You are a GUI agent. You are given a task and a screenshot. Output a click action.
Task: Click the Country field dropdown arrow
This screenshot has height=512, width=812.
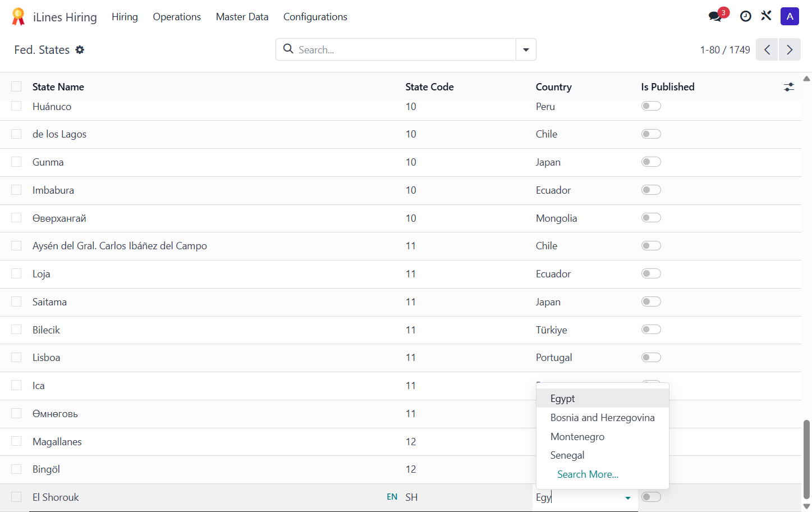tap(628, 497)
